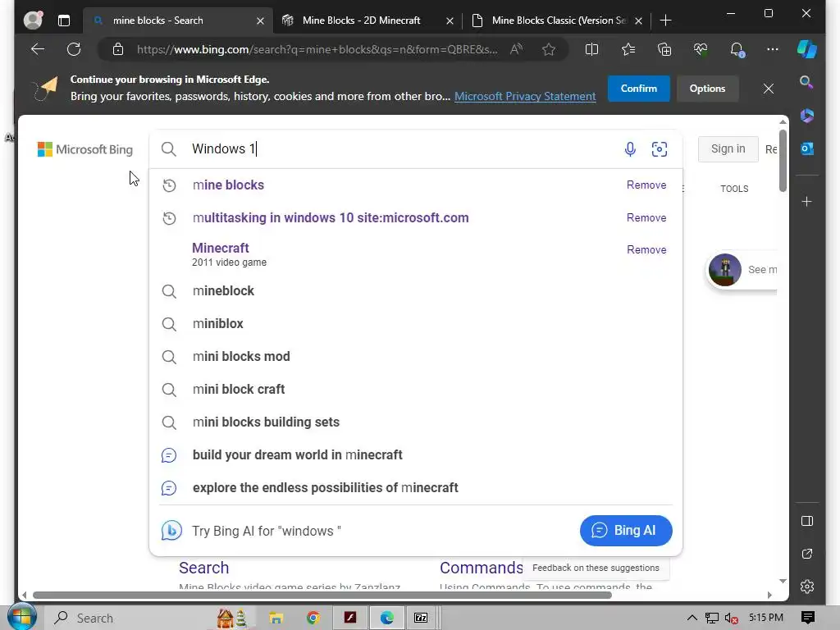Open the tab actions menu icon
Viewport: 840px width, 630px height.
(x=64, y=21)
